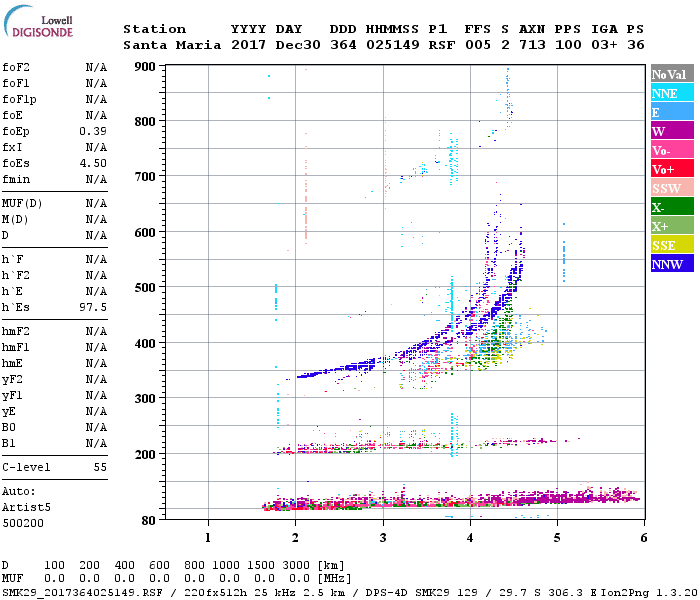
Task: Click the PPS value 100
Action: pyautogui.click(x=568, y=45)
